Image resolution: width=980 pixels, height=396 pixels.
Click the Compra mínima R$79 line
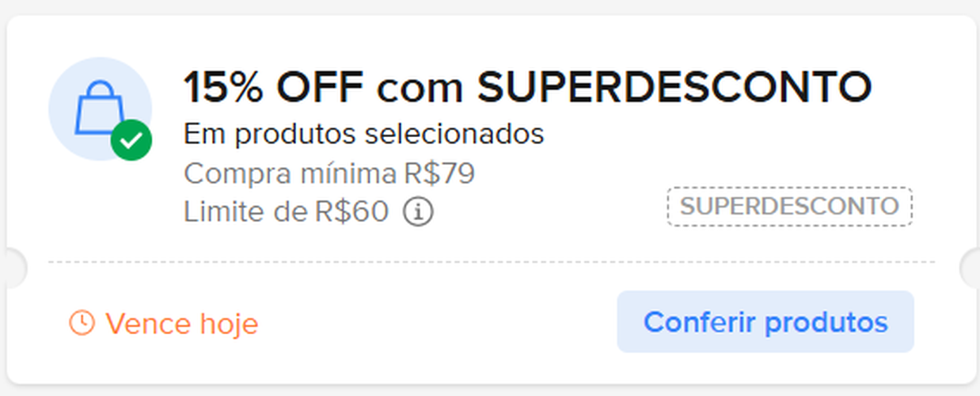pyautogui.click(x=329, y=173)
